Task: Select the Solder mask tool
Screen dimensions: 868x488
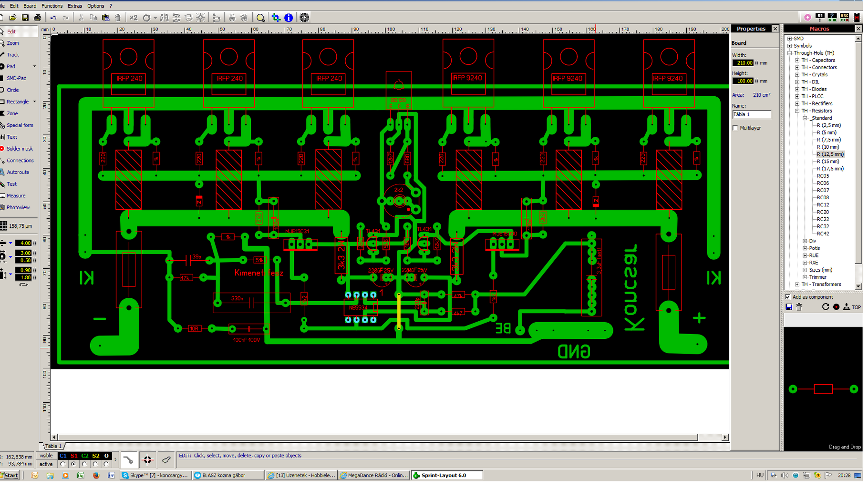Action: 20,149
